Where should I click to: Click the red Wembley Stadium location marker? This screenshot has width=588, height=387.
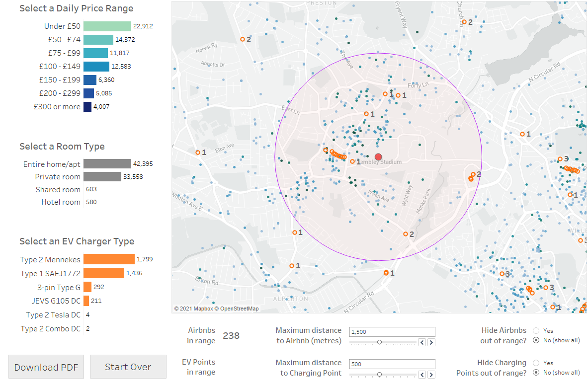pyautogui.click(x=378, y=157)
